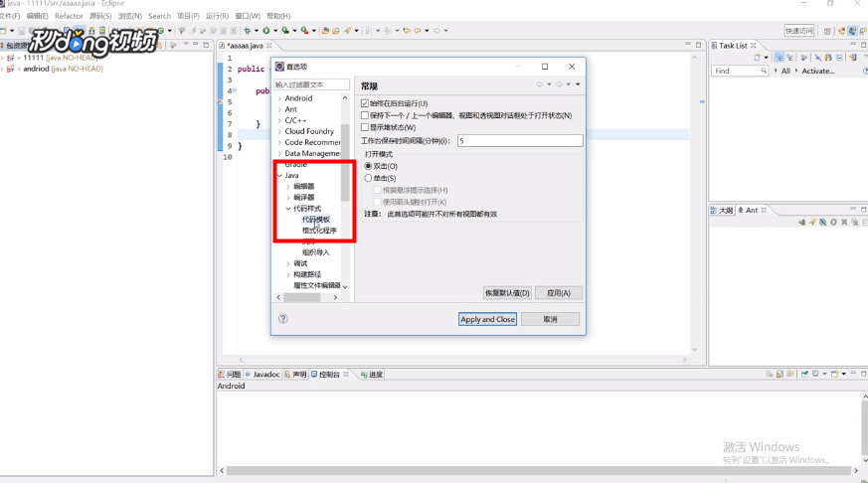Click the Collapse All icon in Task List
Screen dimensions: 868x483
click(839, 58)
